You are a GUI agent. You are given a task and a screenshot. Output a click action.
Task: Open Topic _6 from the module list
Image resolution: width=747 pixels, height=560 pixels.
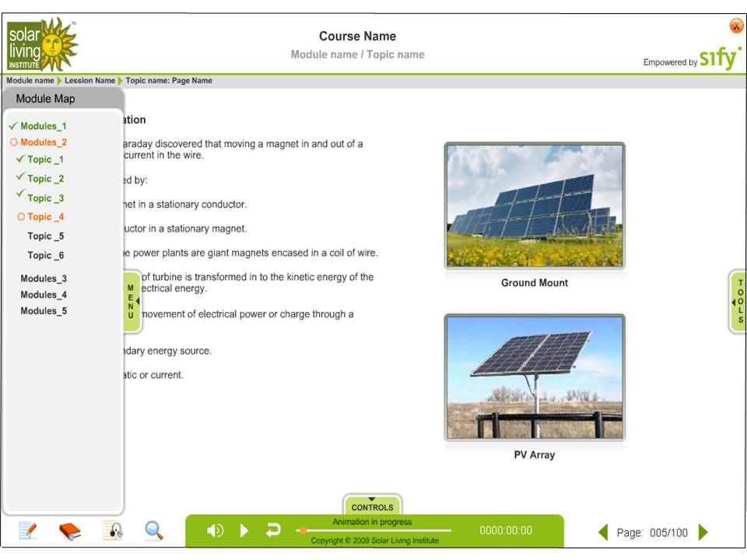point(45,255)
